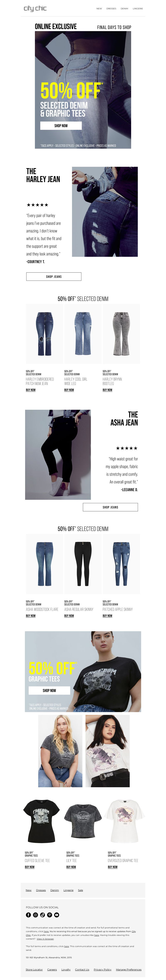This screenshot has height=980, width=166.
Task: Open the Pinterest social icon
Action: (x=50, y=915)
